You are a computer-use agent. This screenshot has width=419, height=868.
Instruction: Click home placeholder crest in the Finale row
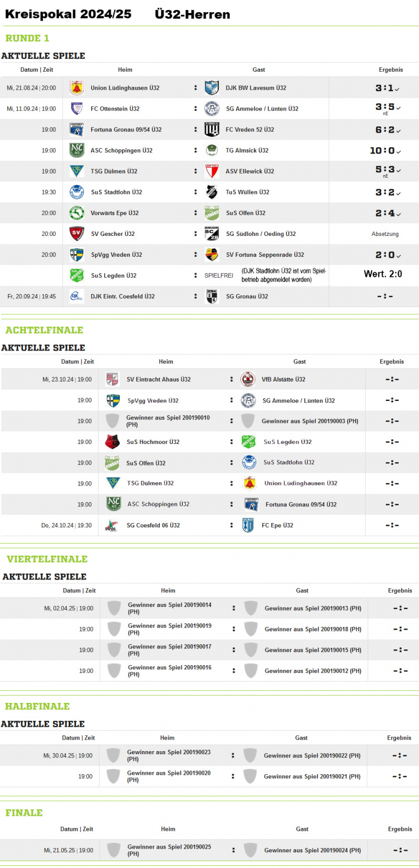pos(114,850)
